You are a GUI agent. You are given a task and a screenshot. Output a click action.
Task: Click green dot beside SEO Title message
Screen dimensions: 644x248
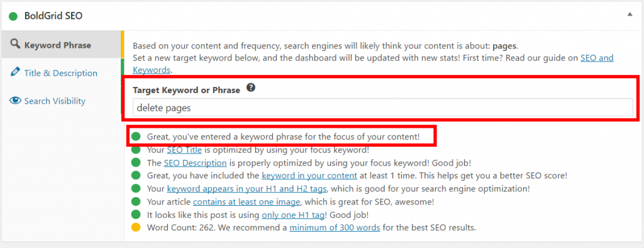coord(136,150)
